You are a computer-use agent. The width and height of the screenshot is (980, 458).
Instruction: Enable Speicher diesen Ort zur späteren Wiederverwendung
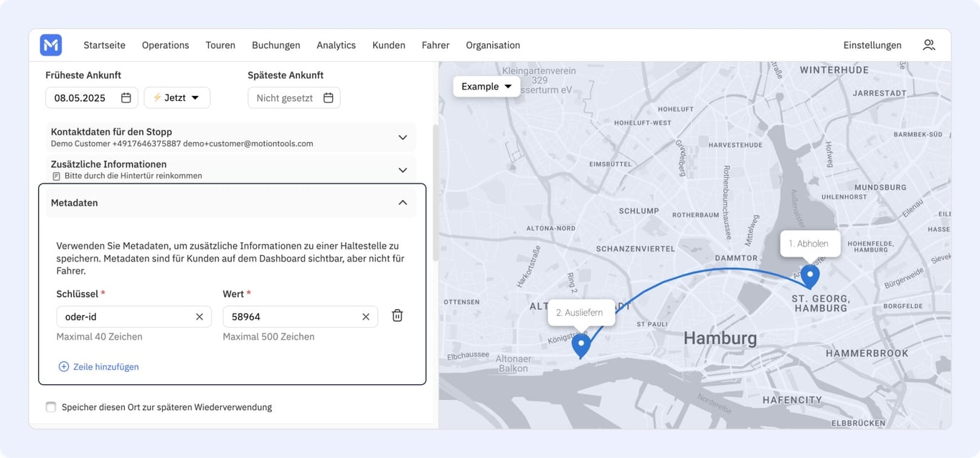51,407
